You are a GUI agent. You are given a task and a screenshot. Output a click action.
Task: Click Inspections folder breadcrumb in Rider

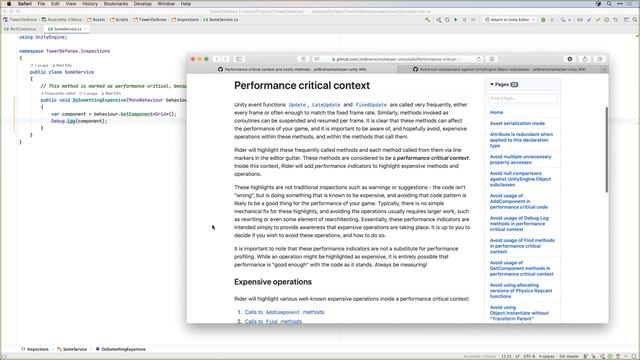coord(185,20)
